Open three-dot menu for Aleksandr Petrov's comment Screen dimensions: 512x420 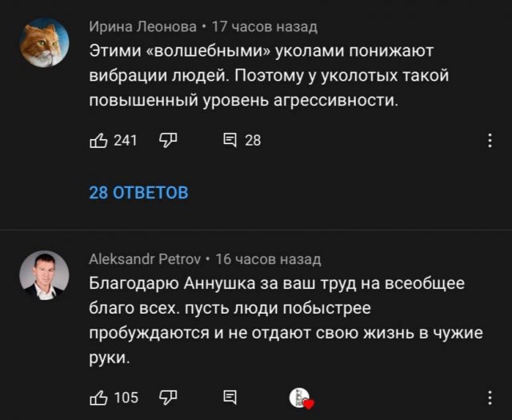pos(490,398)
